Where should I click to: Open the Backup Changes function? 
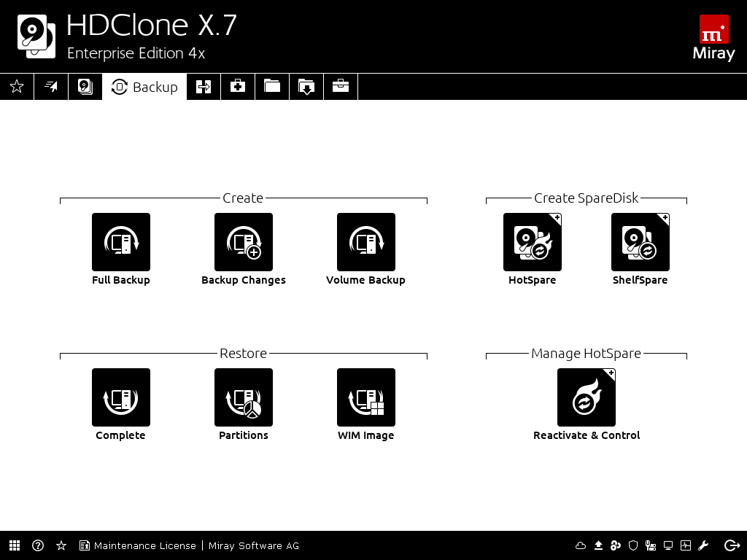tap(244, 242)
